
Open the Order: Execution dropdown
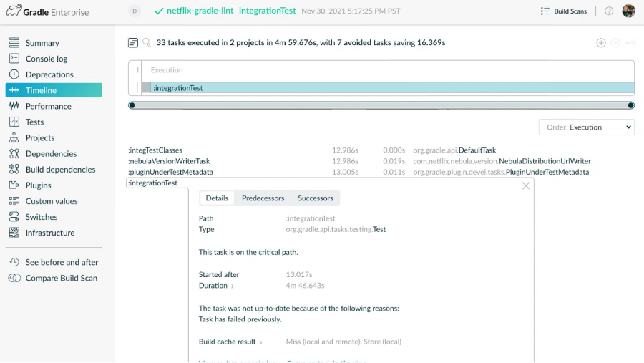(x=587, y=127)
